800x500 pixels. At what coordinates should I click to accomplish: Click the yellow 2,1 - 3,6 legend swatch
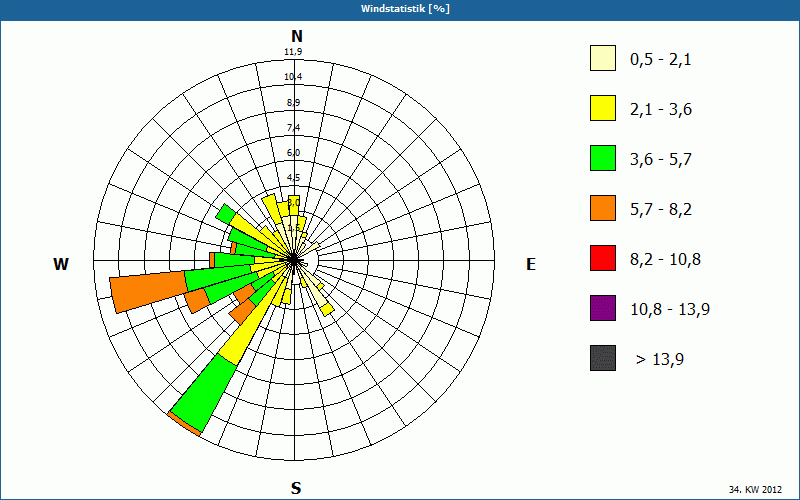(x=603, y=108)
